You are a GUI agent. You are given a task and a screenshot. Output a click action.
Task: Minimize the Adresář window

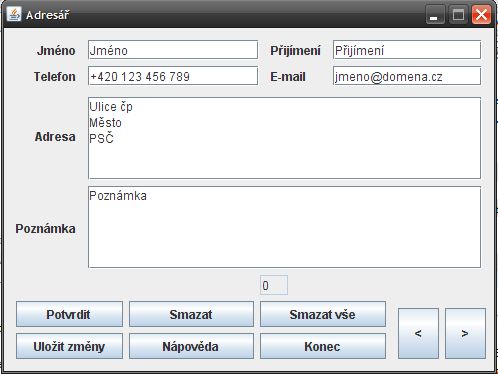click(x=435, y=15)
